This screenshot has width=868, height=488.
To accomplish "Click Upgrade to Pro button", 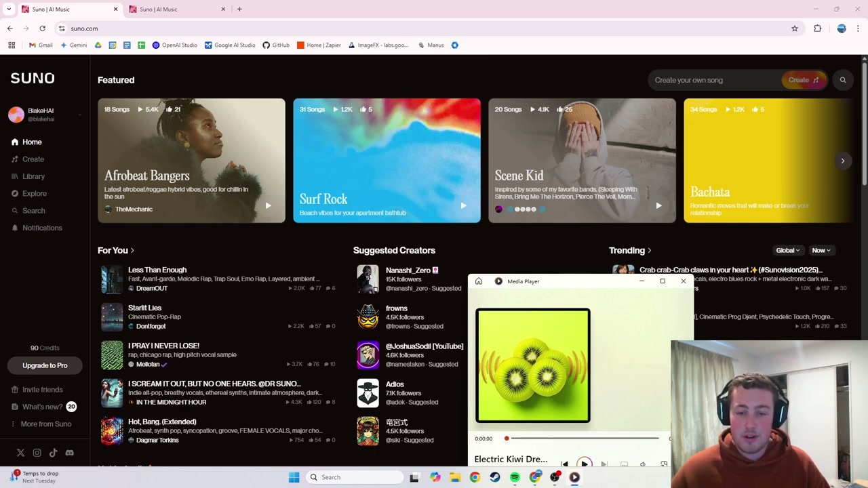I will [45, 365].
